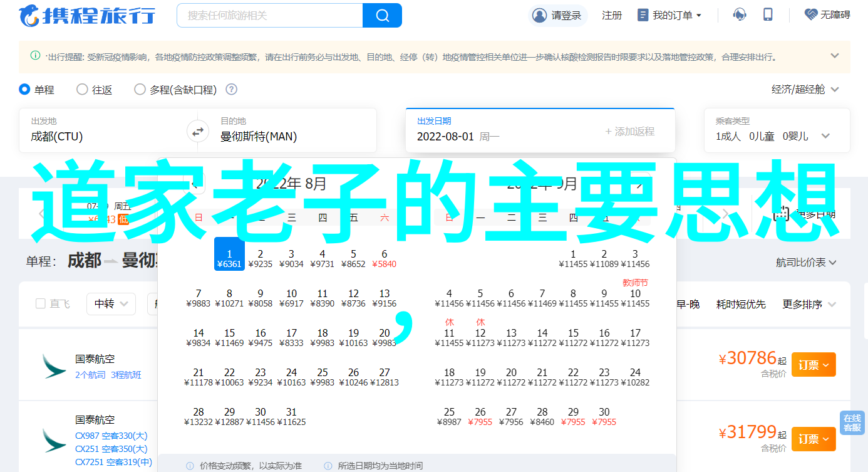Select August 27 priced ¥12813
The image size is (868, 472).
[385, 377]
